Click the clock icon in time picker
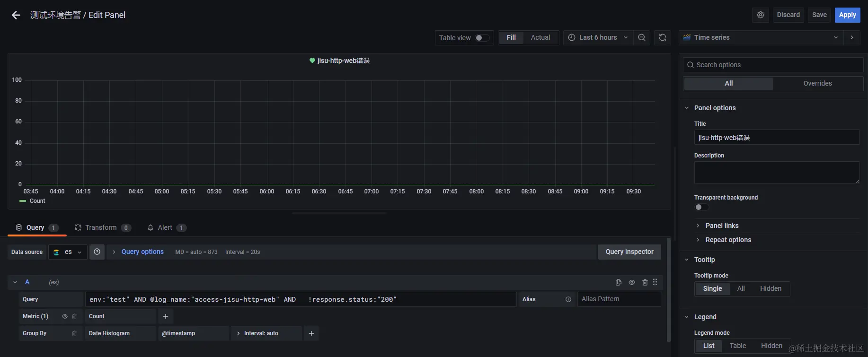Screen dimensions: 868x357 point(572,37)
